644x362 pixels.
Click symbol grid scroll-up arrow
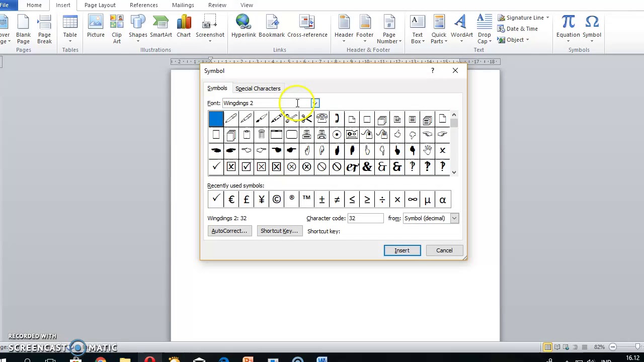[454, 115]
